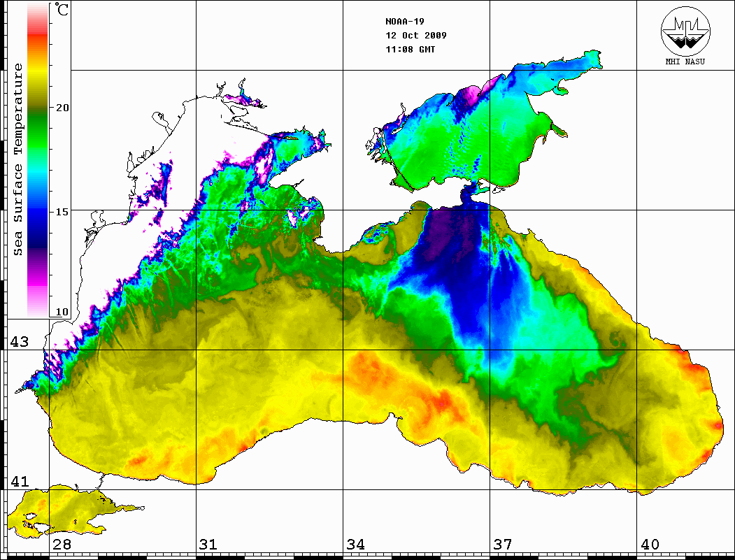Select the 'NOAA-19' satellite label
The height and width of the screenshot is (560, 735).
tap(404, 22)
